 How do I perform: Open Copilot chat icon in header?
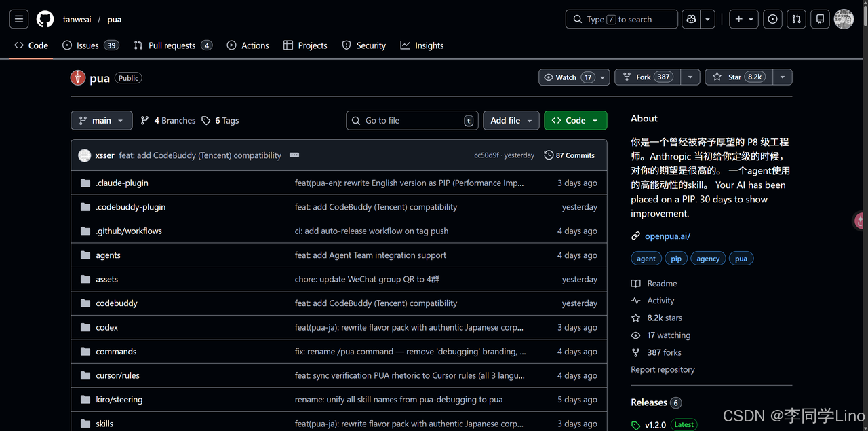click(x=691, y=19)
